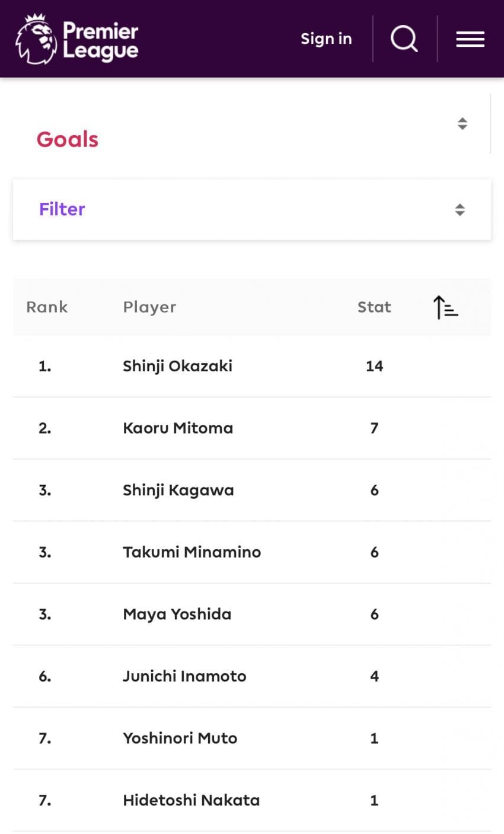Open the Filter dropdown
504x834 pixels.
point(251,209)
